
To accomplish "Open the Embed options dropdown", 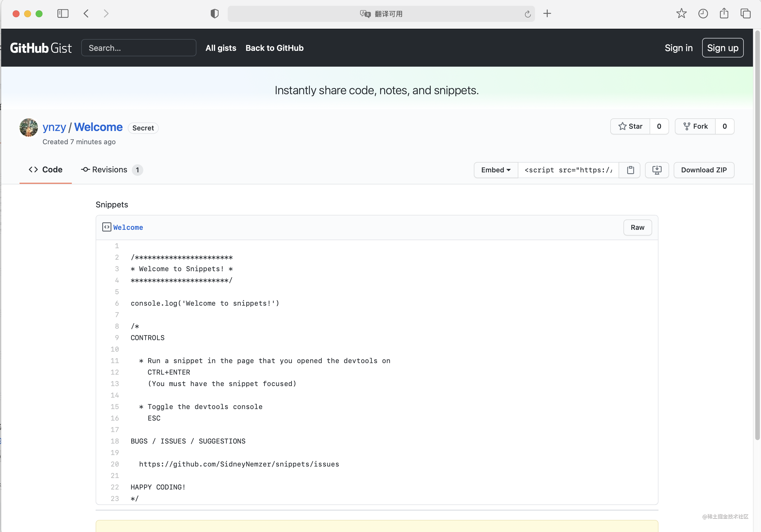I will tap(495, 170).
